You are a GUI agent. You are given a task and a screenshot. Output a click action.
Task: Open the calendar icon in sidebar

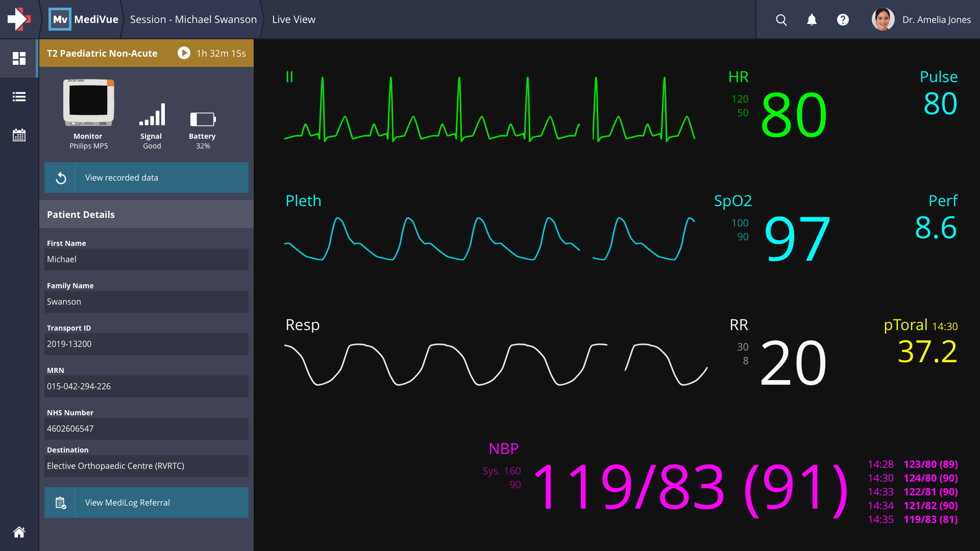tap(19, 135)
